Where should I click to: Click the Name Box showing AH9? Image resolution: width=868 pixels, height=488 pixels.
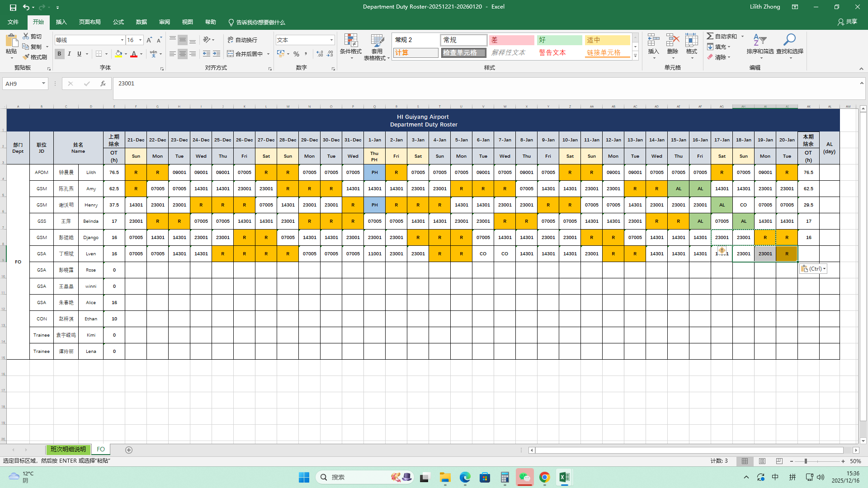tap(22, 84)
